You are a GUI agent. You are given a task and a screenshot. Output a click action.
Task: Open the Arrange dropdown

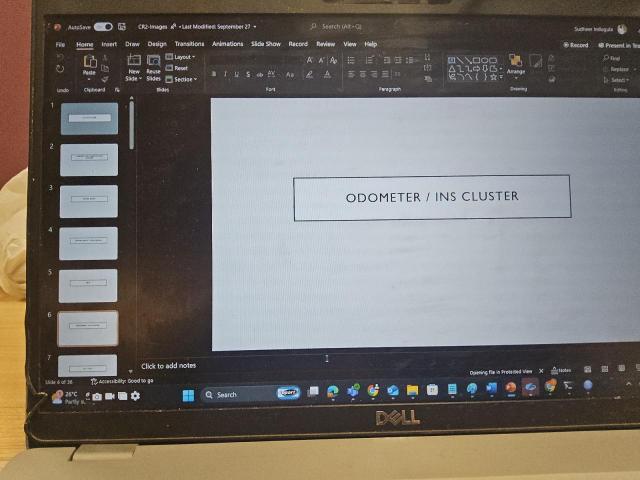click(x=516, y=65)
